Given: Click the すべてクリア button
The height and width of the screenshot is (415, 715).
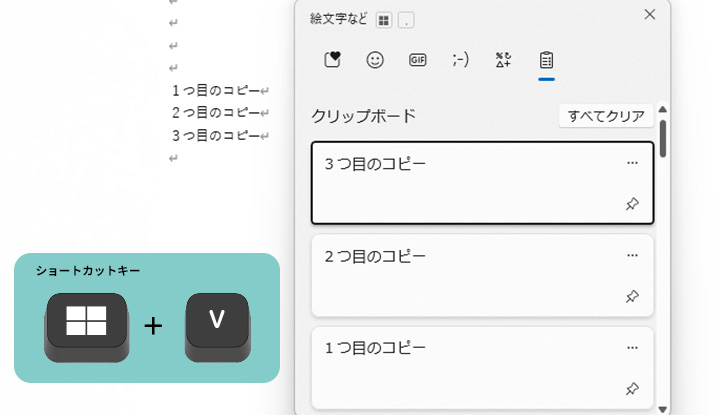Looking at the screenshot, I should click(x=606, y=116).
